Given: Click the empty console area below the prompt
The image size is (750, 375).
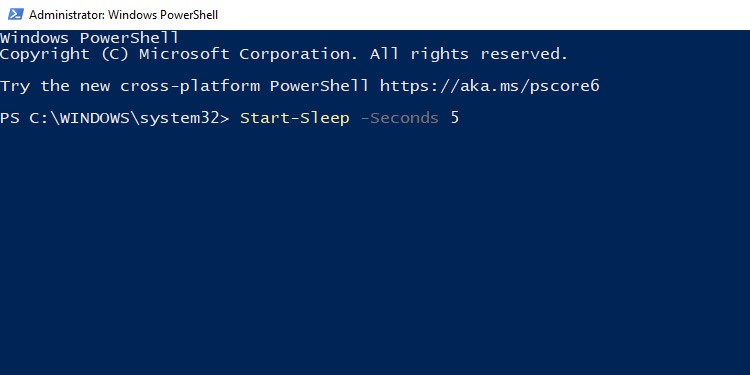Looking at the screenshot, I should 375,251.
